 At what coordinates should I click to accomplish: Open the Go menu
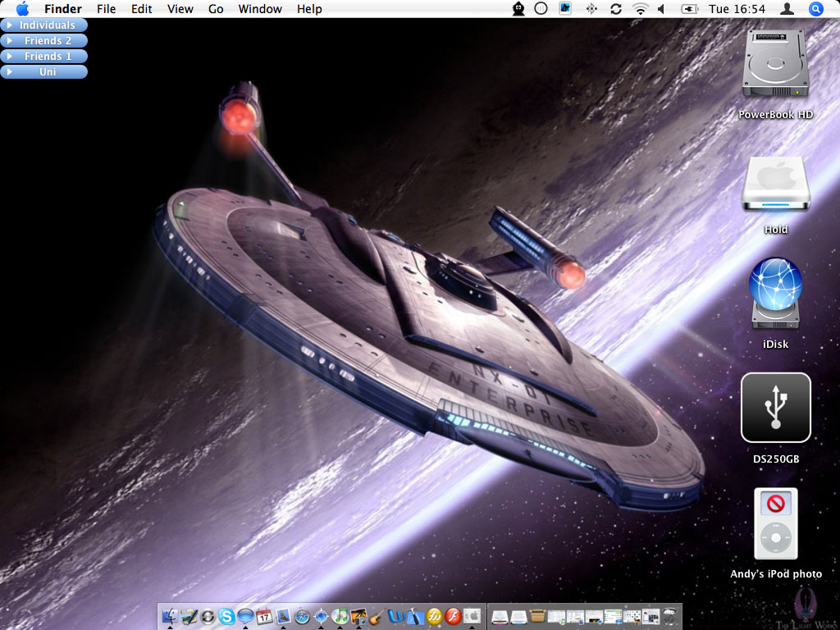click(x=216, y=8)
